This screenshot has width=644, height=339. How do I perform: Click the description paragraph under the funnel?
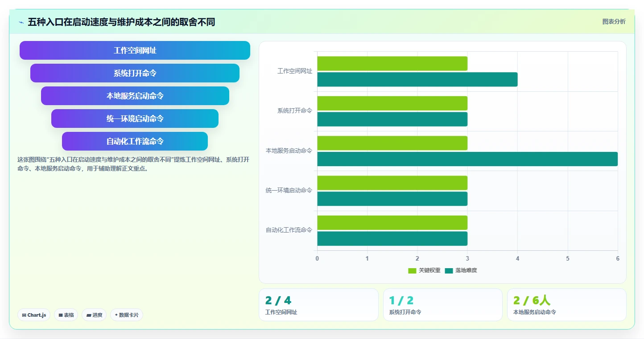[x=133, y=164]
